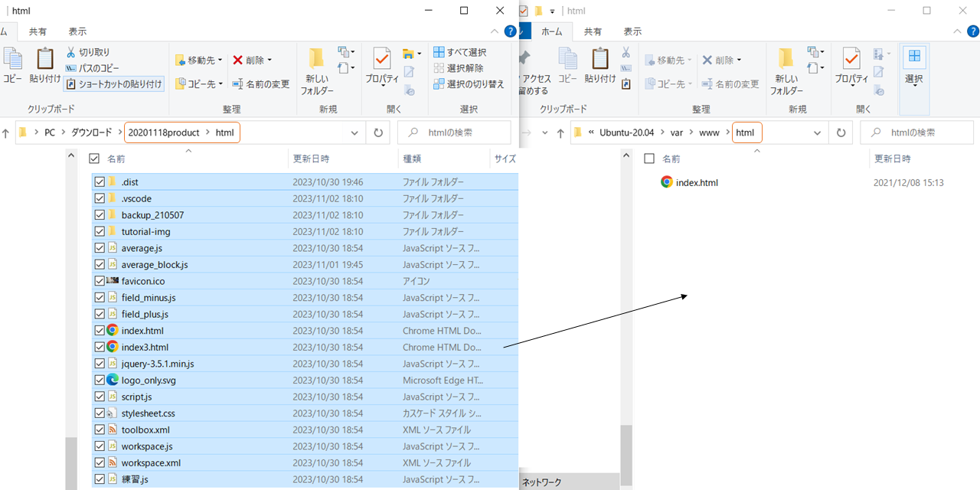Open the Share (共有) tab in right window
This screenshot has width=980, height=490.
point(593,31)
